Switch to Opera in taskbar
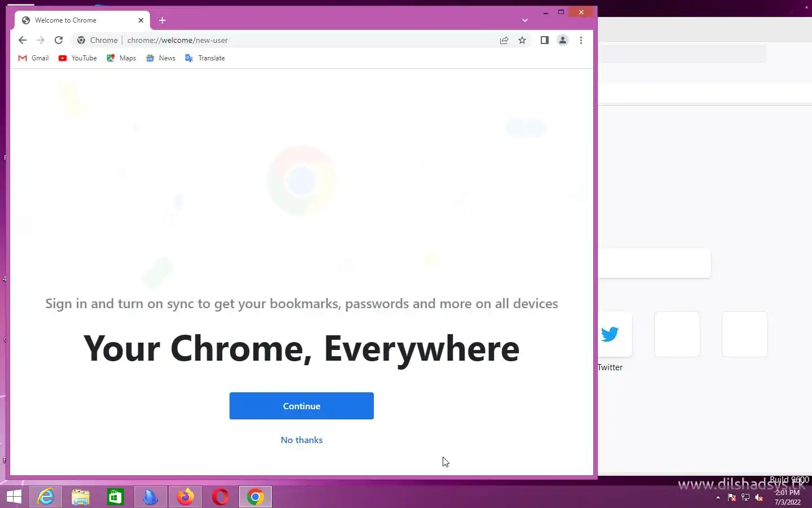The height and width of the screenshot is (508, 812). pyautogui.click(x=220, y=497)
